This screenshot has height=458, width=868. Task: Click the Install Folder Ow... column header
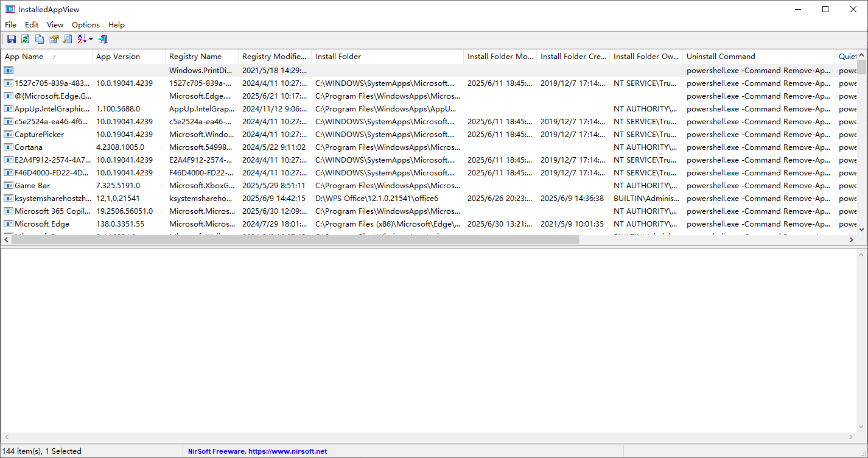646,57
